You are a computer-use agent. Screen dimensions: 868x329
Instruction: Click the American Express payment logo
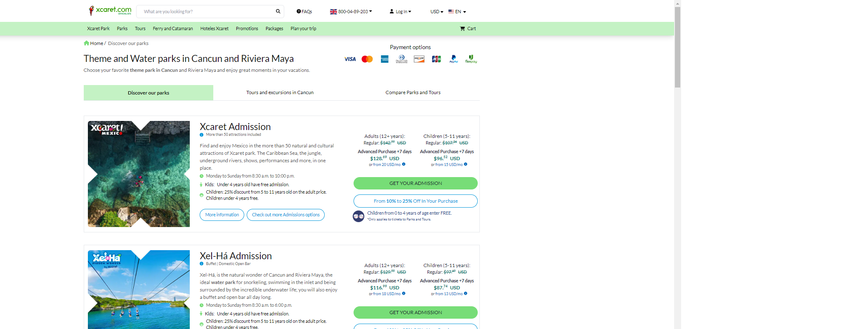(384, 59)
